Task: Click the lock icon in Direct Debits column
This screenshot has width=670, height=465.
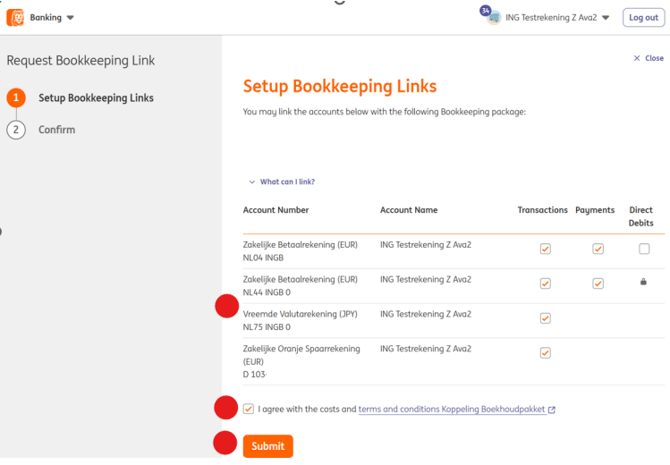Action: pyautogui.click(x=643, y=283)
